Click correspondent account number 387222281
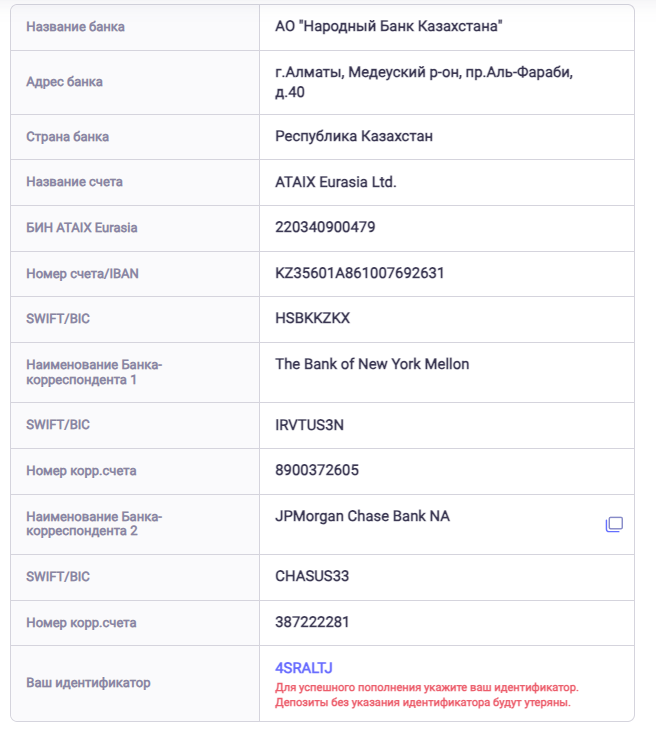 point(312,622)
